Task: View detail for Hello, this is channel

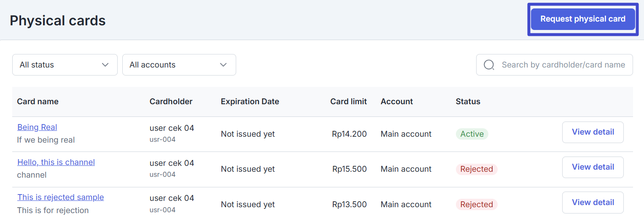Action: (x=593, y=167)
